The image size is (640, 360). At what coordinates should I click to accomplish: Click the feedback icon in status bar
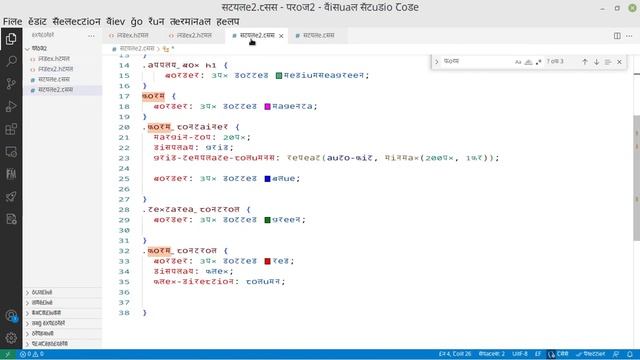[616, 354]
